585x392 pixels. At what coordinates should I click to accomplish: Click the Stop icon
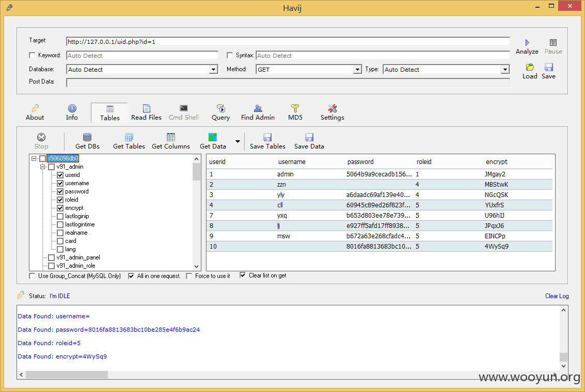pos(41,137)
